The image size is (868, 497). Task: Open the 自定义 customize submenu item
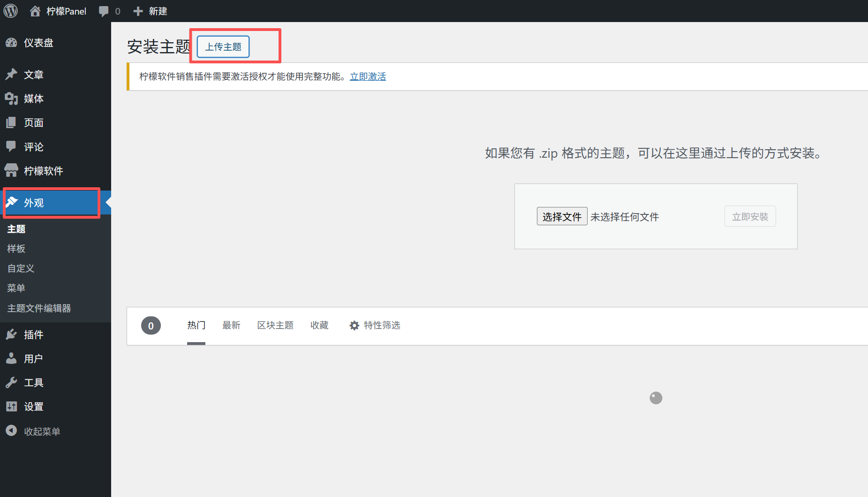pyautogui.click(x=21, y=268)
